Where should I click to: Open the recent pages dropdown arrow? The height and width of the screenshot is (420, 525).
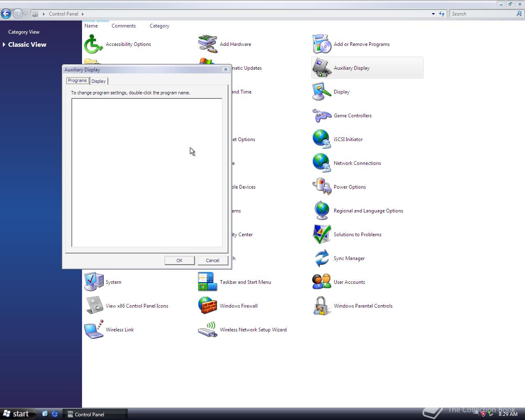point(25,14)
